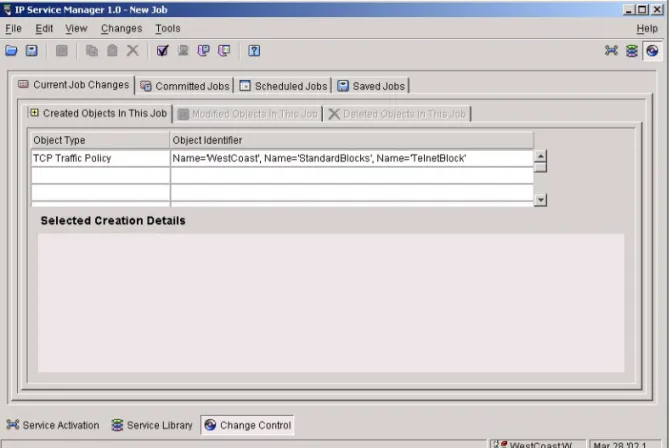Click the Copy toolbar icon

pos(92,51)
